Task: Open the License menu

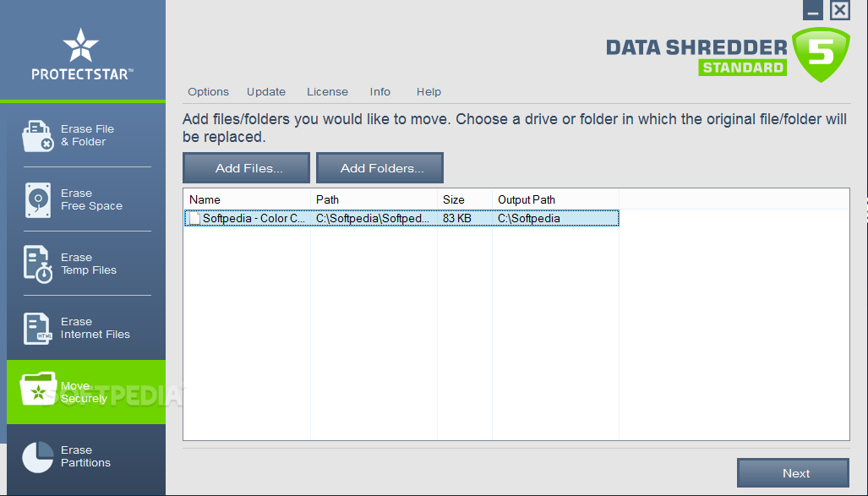Action: tap(328, 92)
